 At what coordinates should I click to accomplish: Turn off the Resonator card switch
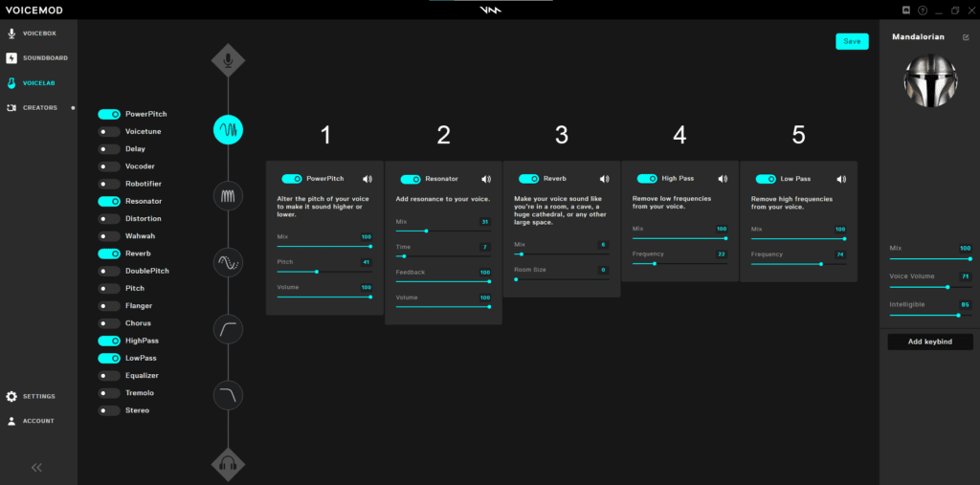coord(411,180)
